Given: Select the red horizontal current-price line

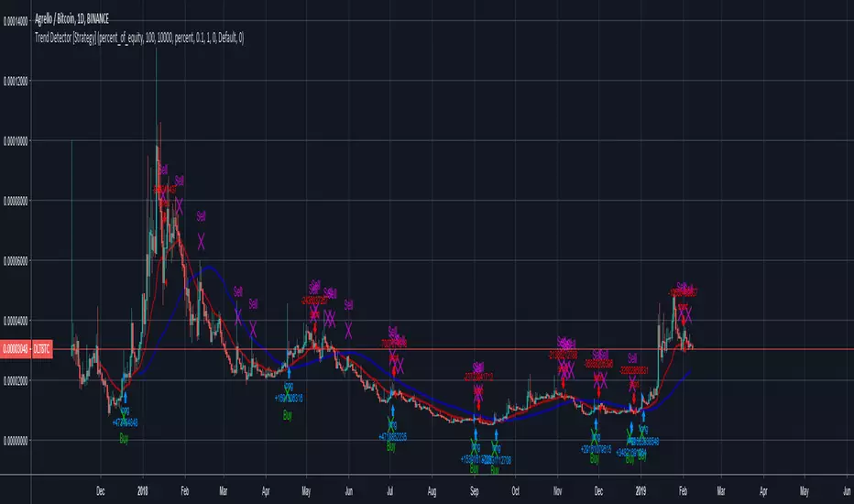Looking at the screenshot, I should 452,349.
